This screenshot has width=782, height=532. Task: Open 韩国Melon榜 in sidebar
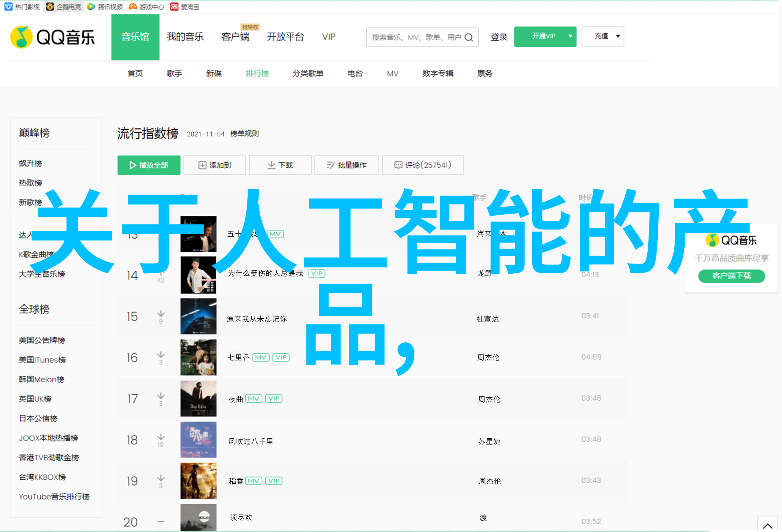pyautogui.click(x=41, y=379)
